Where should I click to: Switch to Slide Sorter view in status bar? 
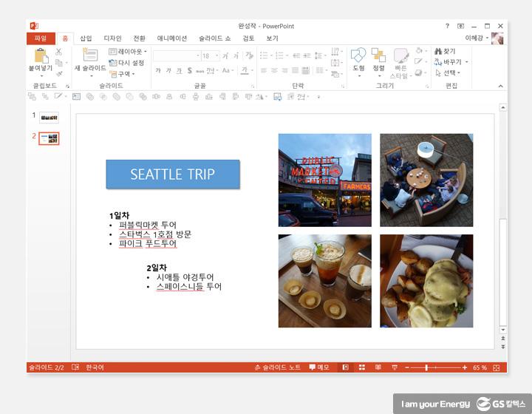click(x=362, y=367)
